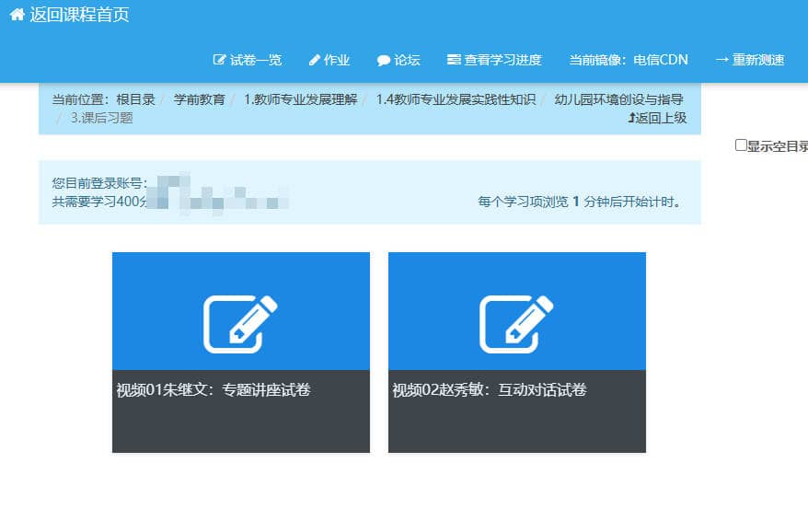Navigate to 学前教育 breadcrumb link
This screenshot has height=532, width=808.
point(200,99)
